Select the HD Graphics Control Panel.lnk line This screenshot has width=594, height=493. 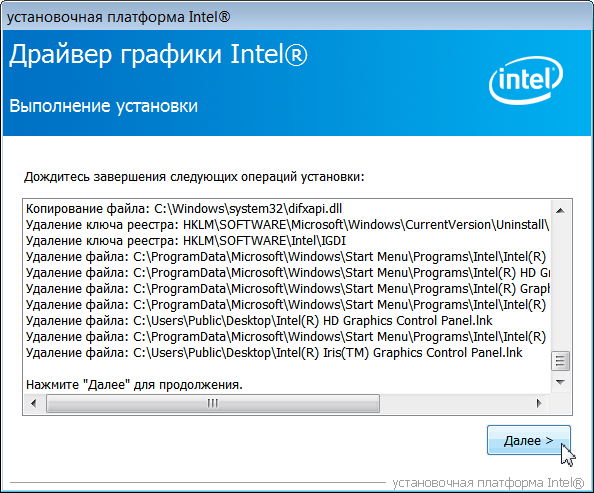[x=259, y=321]
